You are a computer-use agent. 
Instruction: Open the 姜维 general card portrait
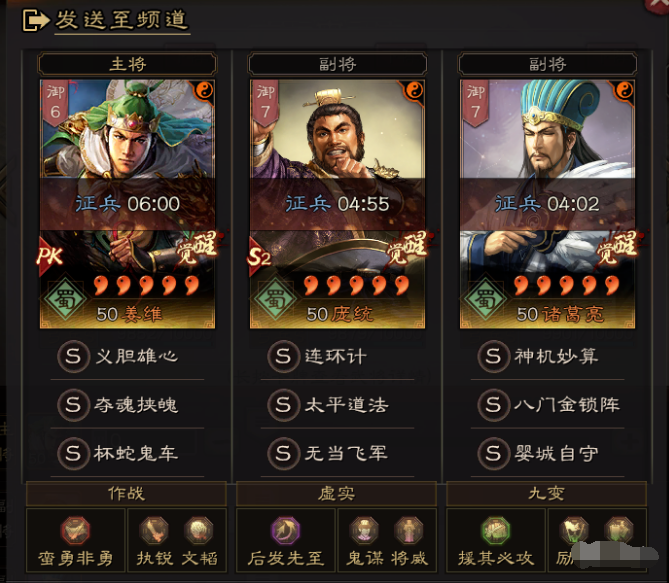click(x=127, y=204)
